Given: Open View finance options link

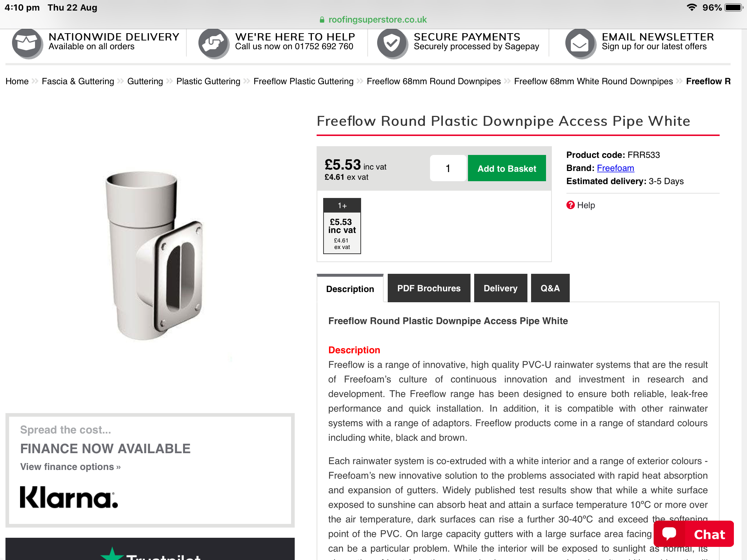Looking at the screenshot, I should (x=70, y=467).
